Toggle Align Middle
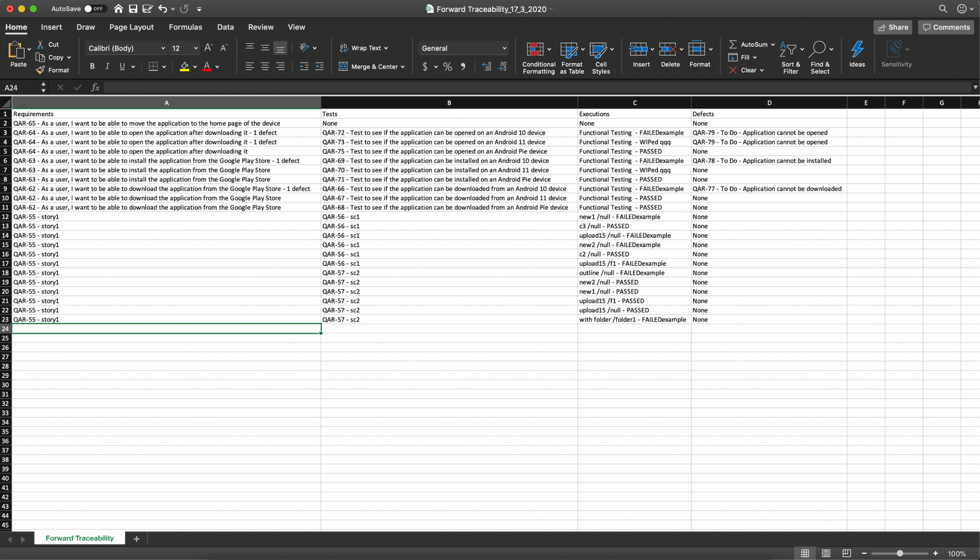 [265, 47]
